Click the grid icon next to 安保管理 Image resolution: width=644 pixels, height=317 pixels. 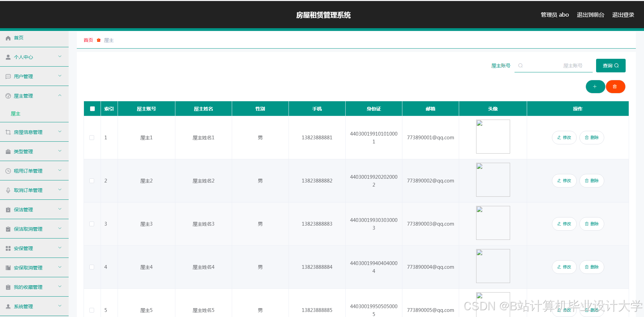pyautogui.click(x=8, y=249)
